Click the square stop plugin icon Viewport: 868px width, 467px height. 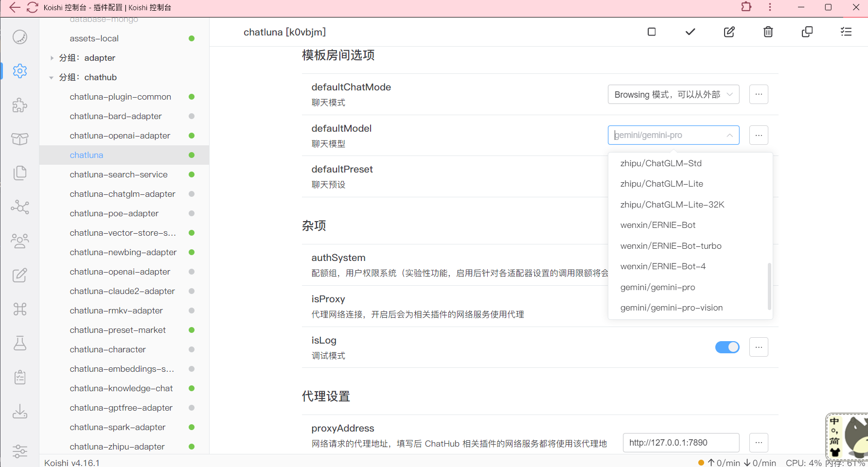click(x=652, y=32)
